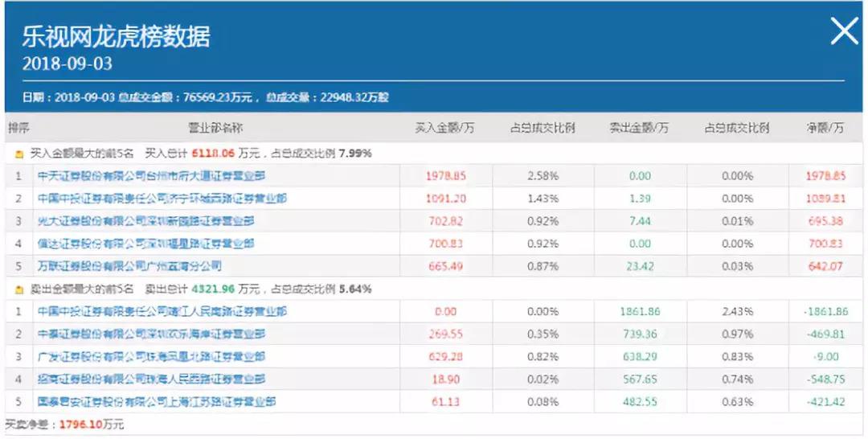Click the 净额/万 column header
The image size is (868, 439).
point(825,128)
